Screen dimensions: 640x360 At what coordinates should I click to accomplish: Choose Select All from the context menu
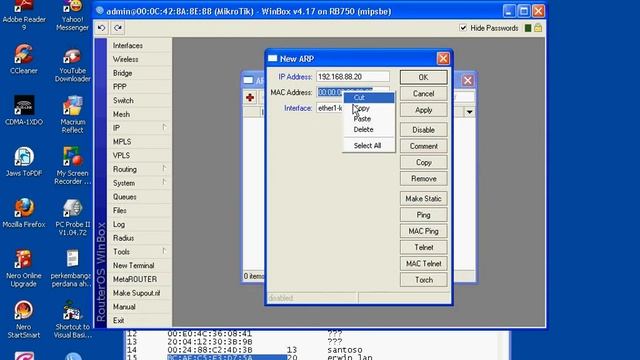pos(369,146)
